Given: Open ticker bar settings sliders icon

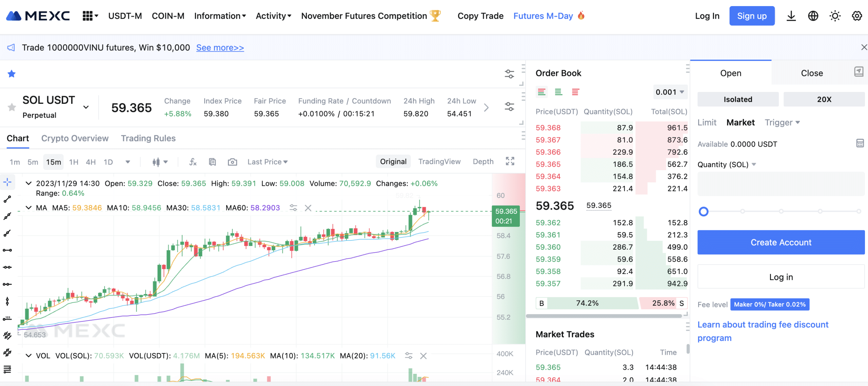Looking at the screenshot, I should (x=509, y=107).
